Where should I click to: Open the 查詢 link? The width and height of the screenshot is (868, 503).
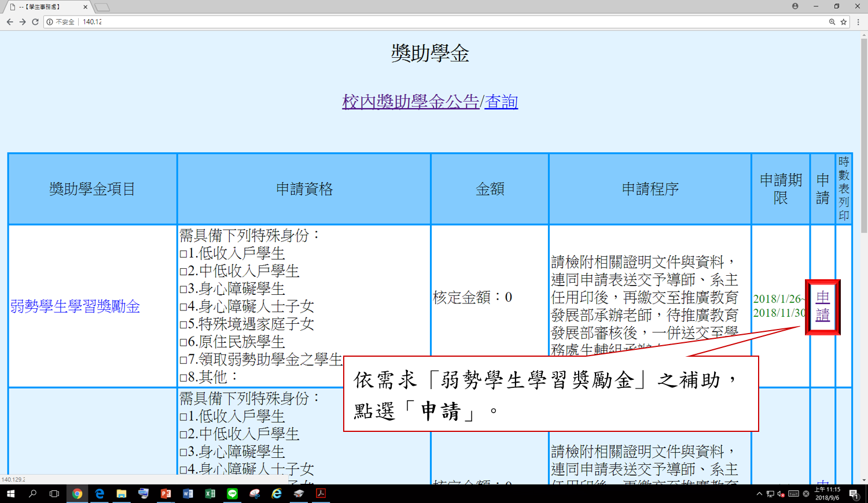[x=501, y=102]
